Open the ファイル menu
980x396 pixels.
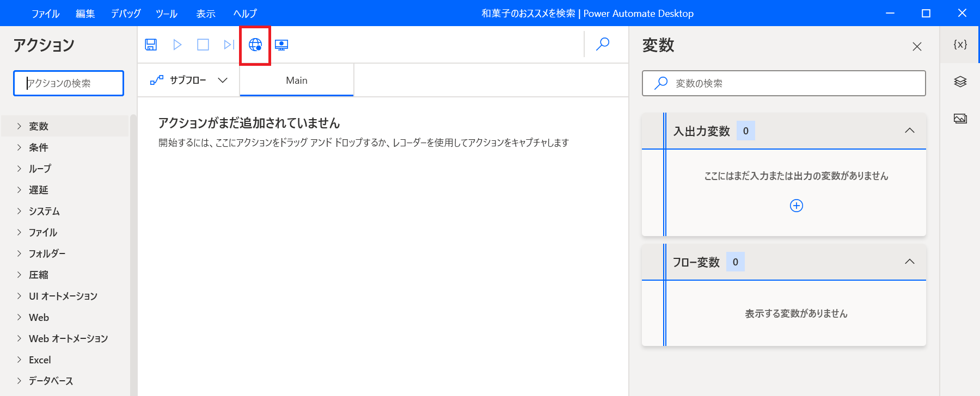[x=45, y=14]
